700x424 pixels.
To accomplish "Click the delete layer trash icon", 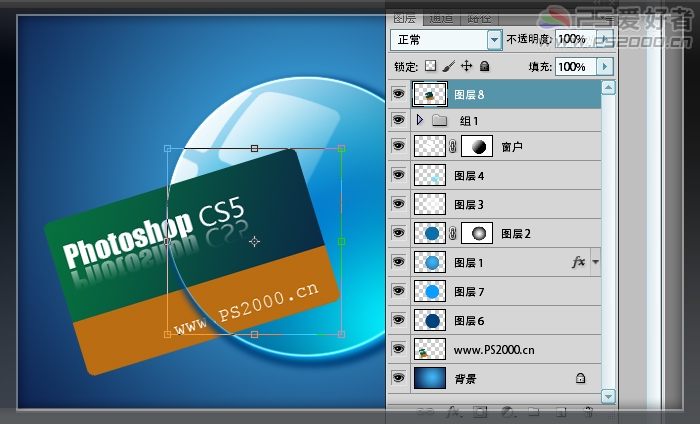I will [x=588, y=412].
